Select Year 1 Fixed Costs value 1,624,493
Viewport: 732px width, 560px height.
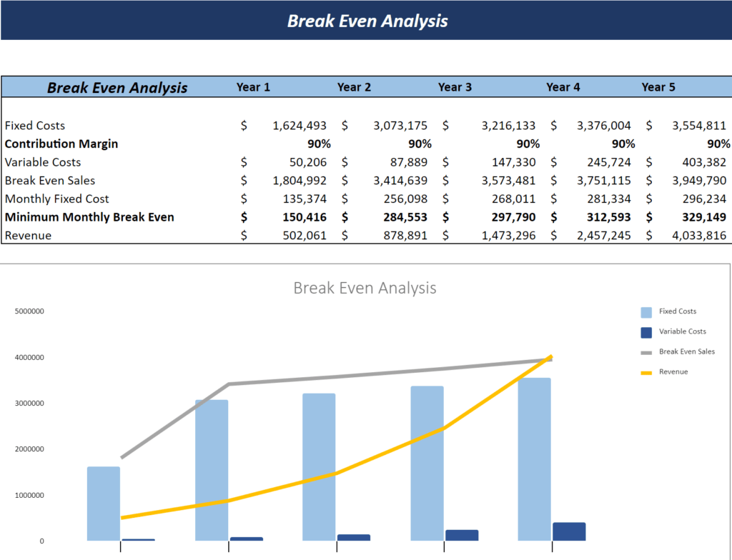pyautogui.click(x=300, y=125)
